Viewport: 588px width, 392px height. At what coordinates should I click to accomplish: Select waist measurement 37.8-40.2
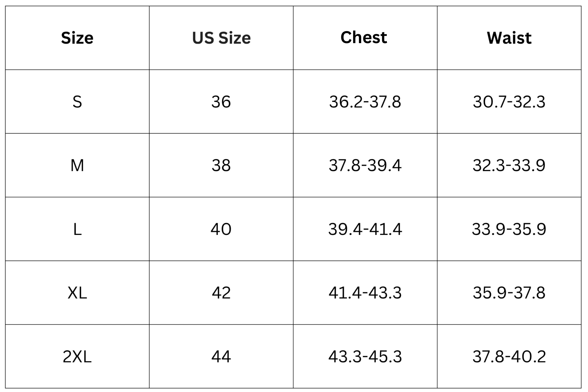click(509, 356)
